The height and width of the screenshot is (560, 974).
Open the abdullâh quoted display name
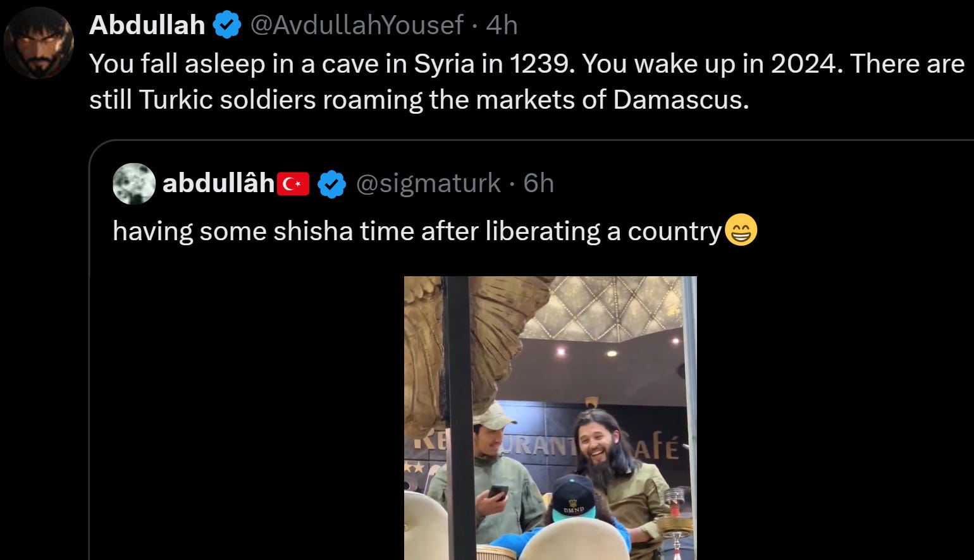click(219, 183)
